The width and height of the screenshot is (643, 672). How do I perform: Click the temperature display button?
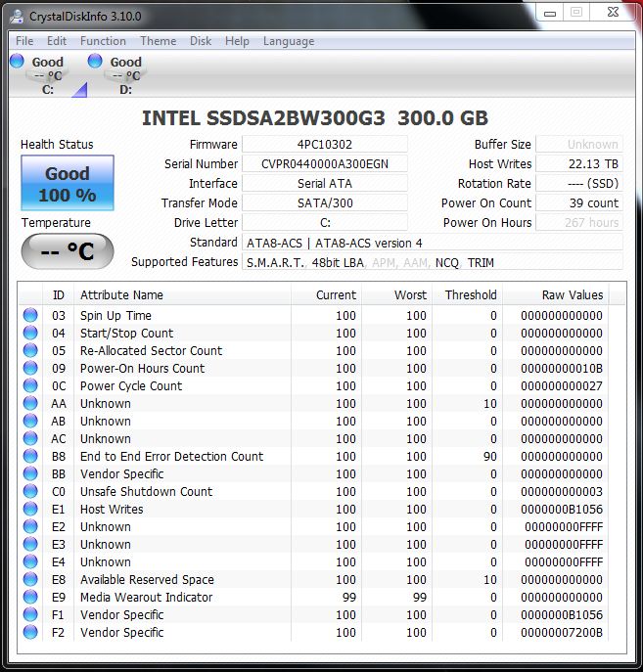coord(68,251)
